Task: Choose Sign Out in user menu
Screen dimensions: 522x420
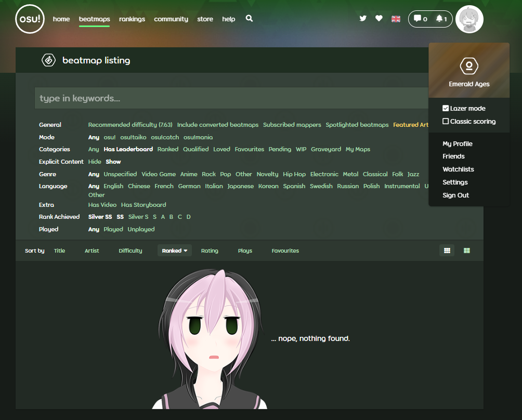Action: click(x=455, y=195)
